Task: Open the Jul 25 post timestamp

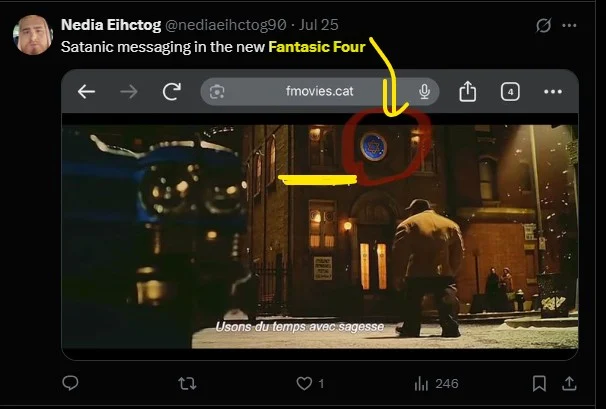Action: pos(319,25)
